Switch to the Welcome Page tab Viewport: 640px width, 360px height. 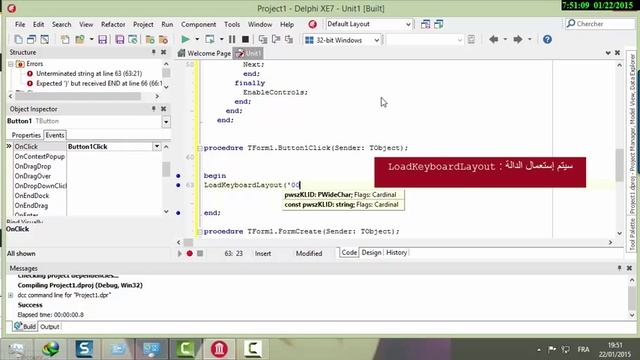[x=204, y=53]
